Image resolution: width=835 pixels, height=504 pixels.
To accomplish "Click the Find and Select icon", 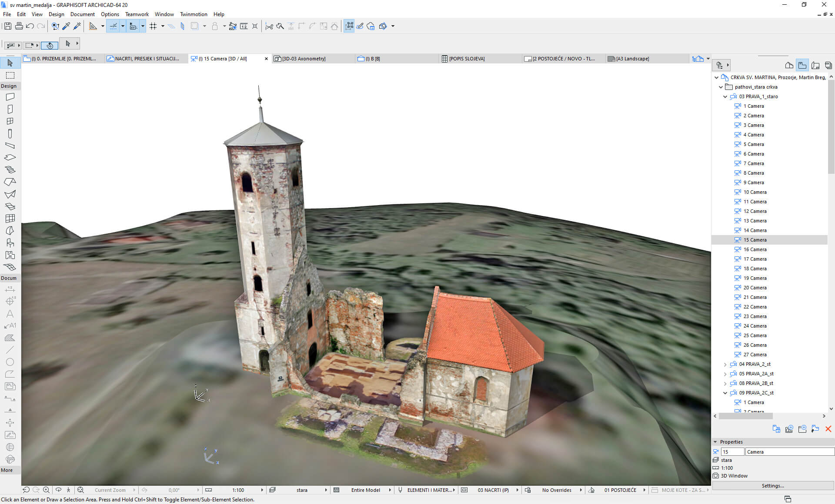I will point(55,26).
